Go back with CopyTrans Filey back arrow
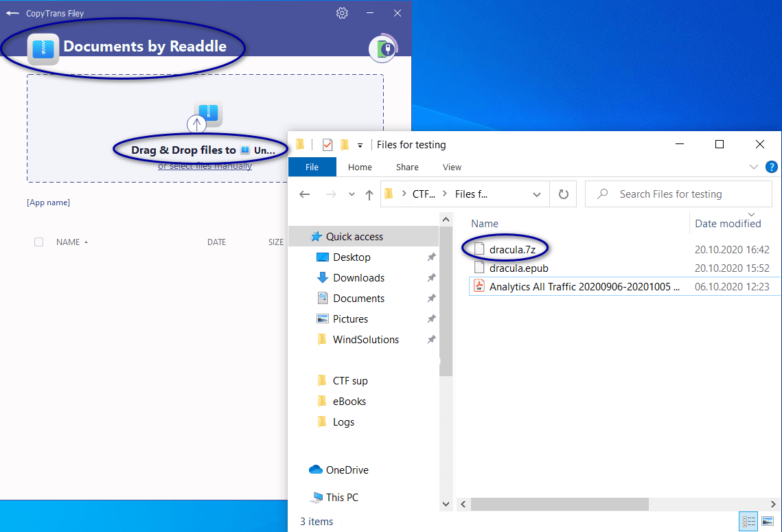Screen dimensions: 782x532 [x=12, y=14]
